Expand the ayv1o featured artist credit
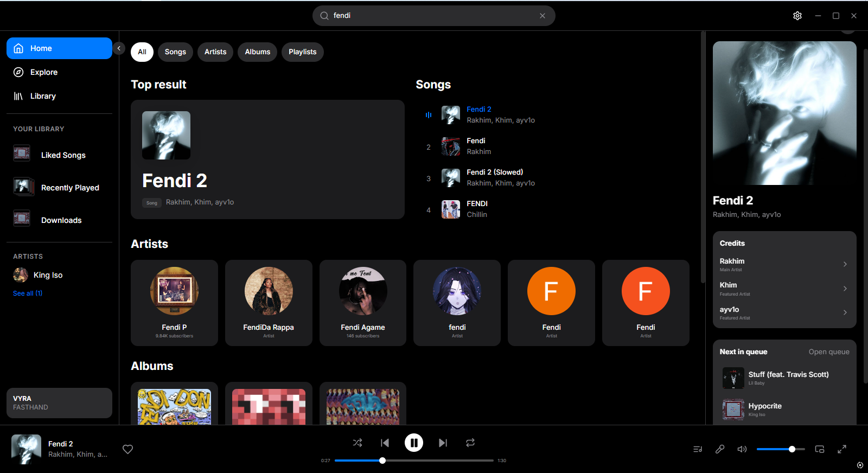Screen dimensions: 868x473 (x=845, y=312)
